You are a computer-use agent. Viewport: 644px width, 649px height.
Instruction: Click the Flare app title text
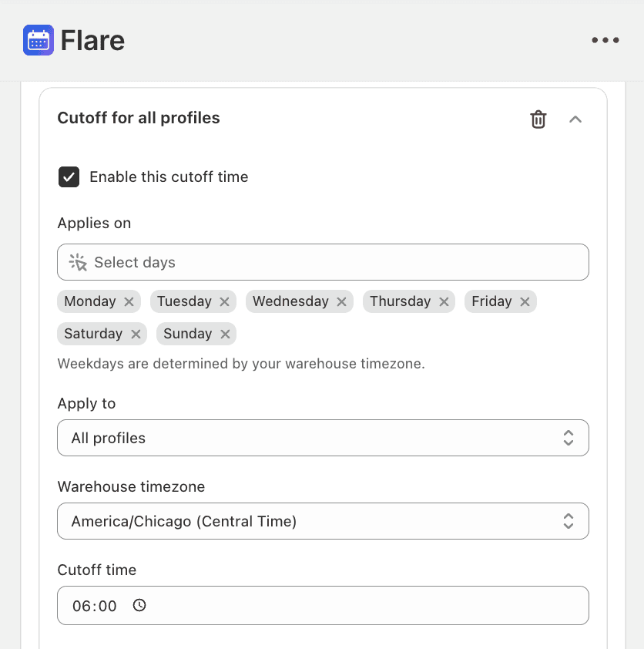coord(92,40)
